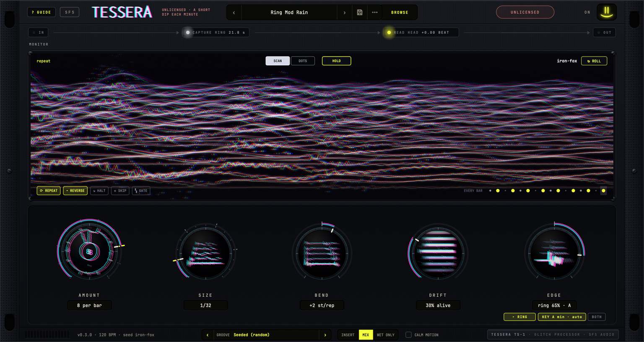The image size is (644, 342).
Task: Open the BEND value box '+2 st/rep'
Action: coord(322,306)
